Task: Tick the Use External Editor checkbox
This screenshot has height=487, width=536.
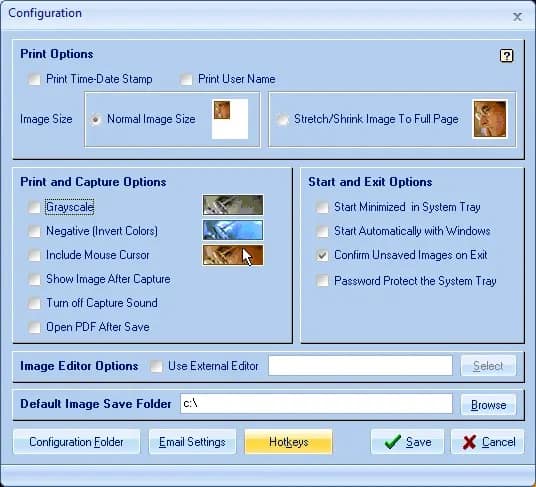Action: (x=156, y=366)
